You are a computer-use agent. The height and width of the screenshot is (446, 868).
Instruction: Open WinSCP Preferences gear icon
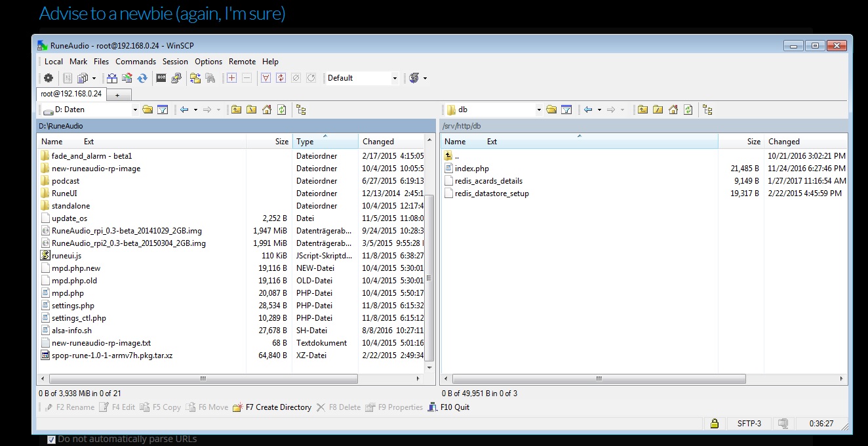(49, 78)
